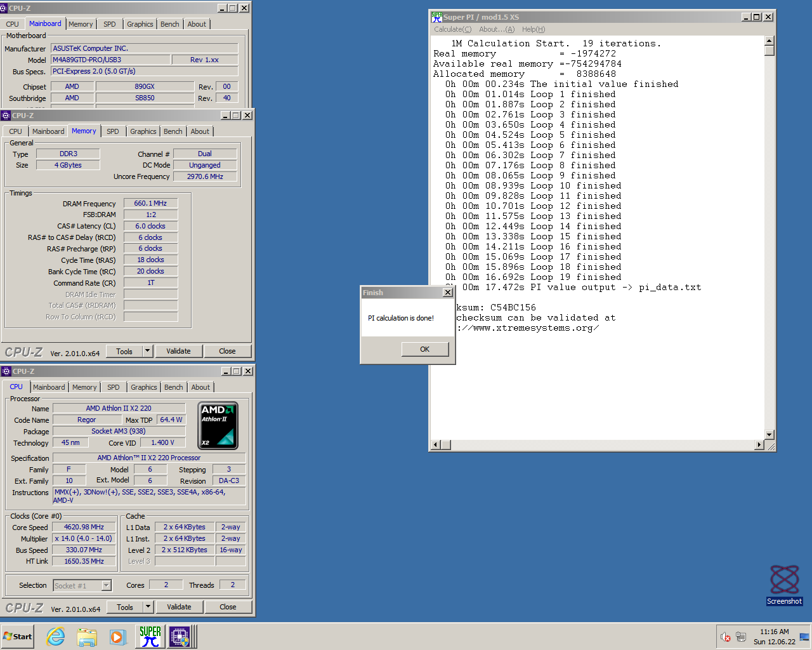
Task: Click the Core Speed value 4620.98 MHz
Action: tap(84, 527)
